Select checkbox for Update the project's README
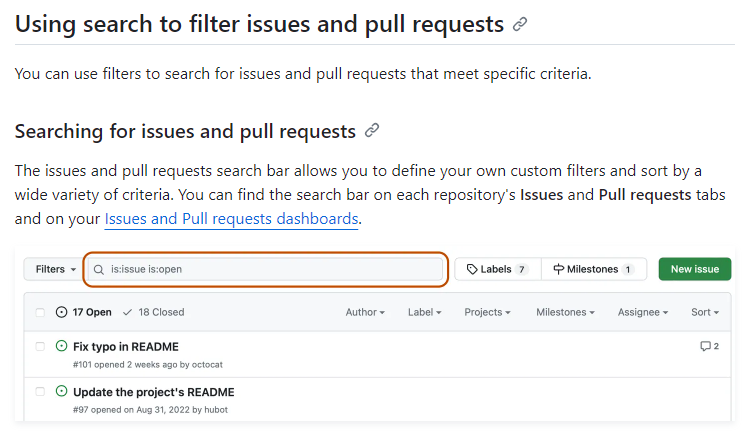 (x=40, y=392)
